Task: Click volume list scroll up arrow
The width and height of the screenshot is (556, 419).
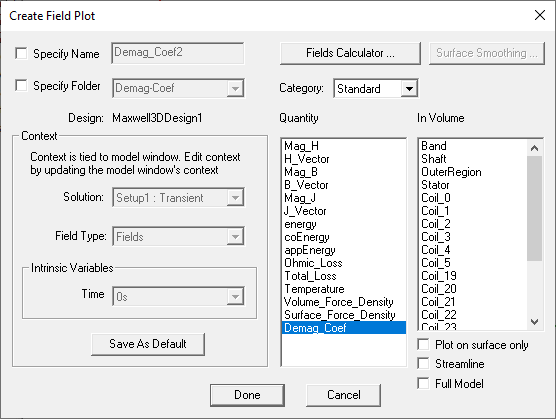Action: pyautogui.click(x=534, y=147)
